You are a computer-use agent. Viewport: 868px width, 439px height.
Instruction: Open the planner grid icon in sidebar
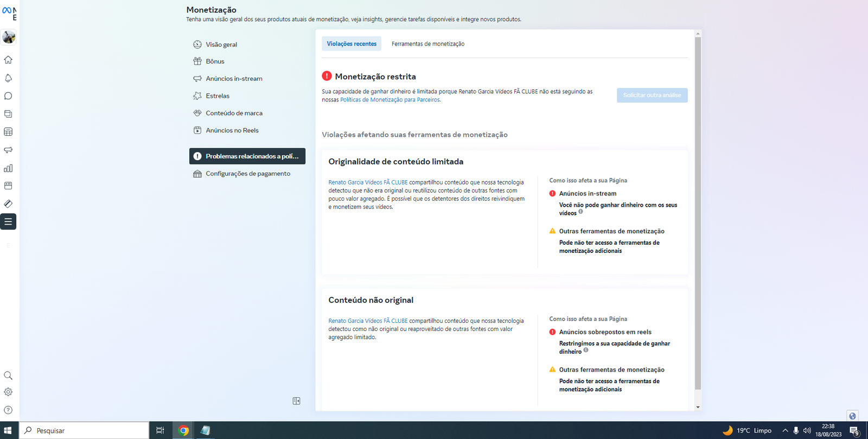pyautogui.click(x=8, y=132)
